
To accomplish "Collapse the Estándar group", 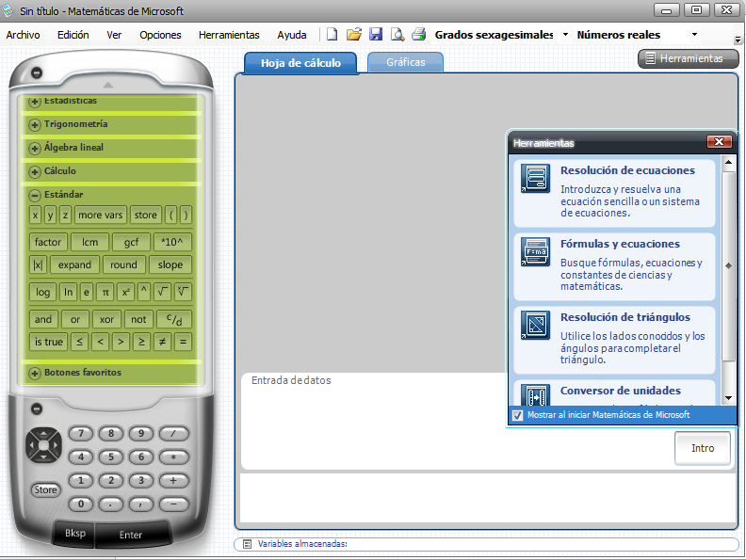I will coord(34,195).
